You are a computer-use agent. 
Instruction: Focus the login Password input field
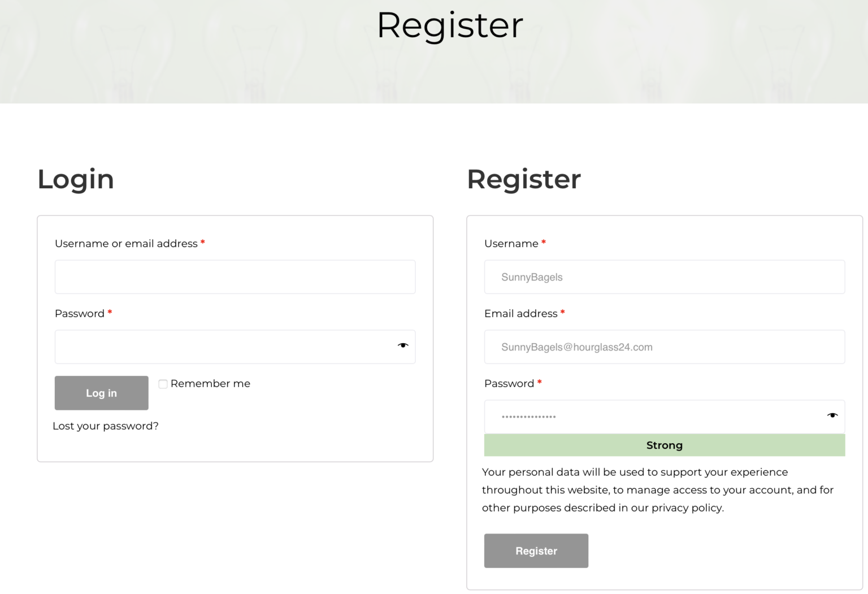tap(235, 347)
